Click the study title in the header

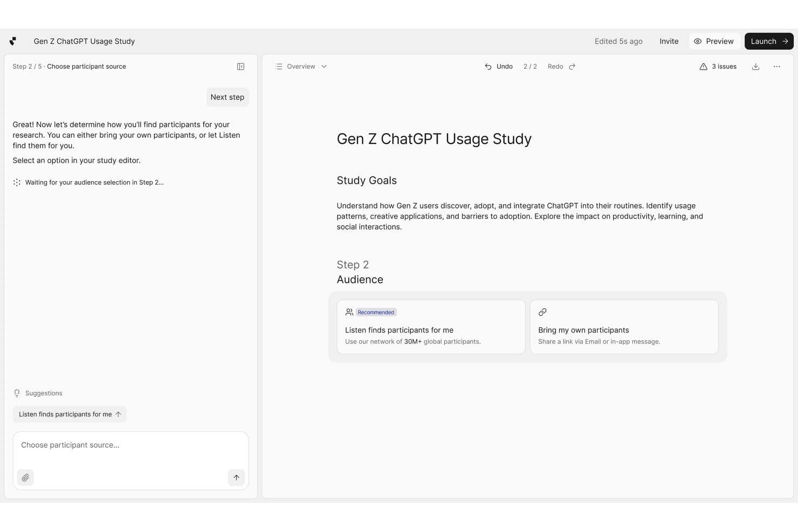coord(84,41)
